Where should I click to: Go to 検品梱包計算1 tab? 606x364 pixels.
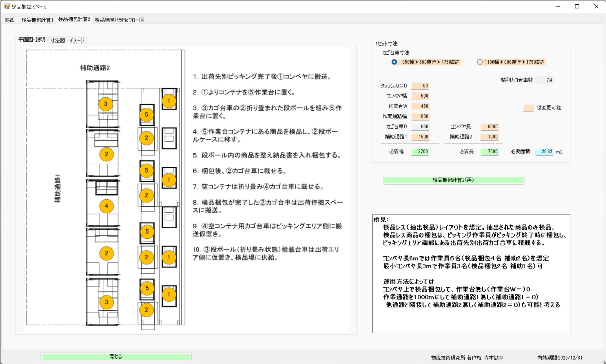[x=37, y=20]
